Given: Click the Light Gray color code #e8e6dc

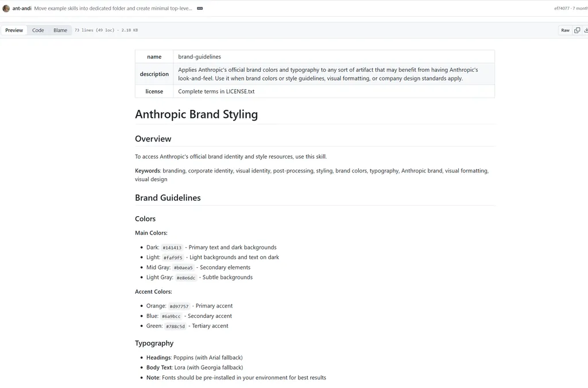Looking at the screenshot, I should [185, 278].
